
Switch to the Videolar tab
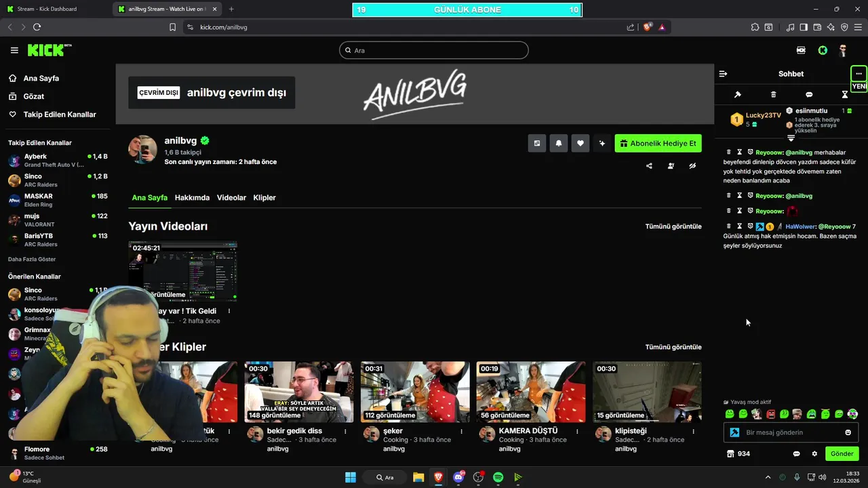pos(231,197)
